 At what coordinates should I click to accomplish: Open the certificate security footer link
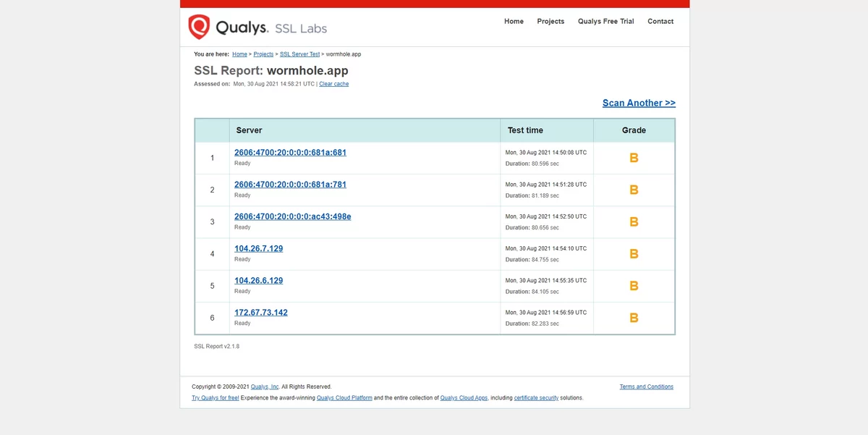tap(536, 398)
